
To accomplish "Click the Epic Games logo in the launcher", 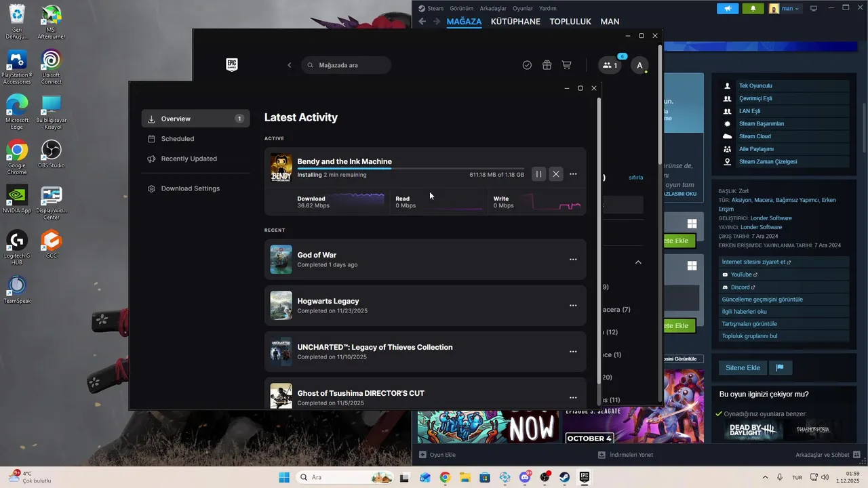I will [232, 65].
